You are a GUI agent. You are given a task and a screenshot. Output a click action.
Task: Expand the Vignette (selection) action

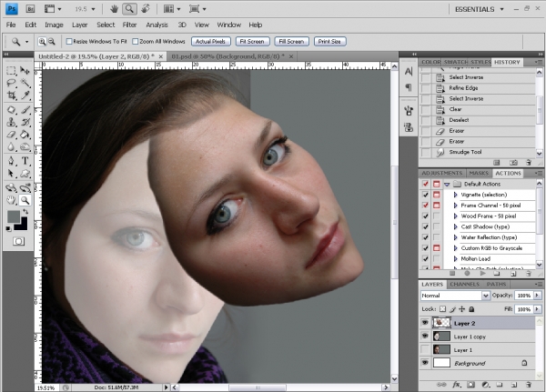pyautogui.click(x=456, y=195)
